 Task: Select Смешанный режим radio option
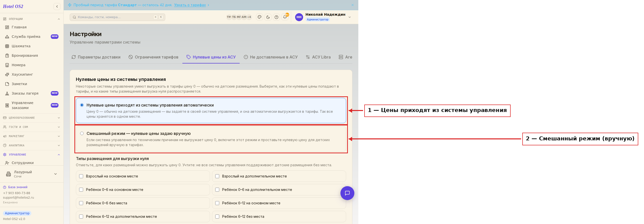point(82,133)
